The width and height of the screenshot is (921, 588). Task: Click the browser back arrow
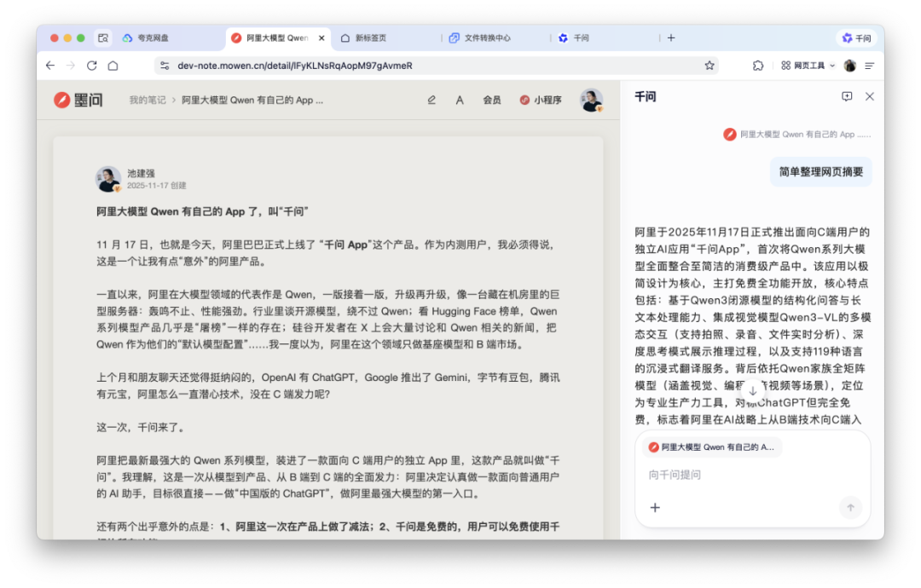point(50,66)
